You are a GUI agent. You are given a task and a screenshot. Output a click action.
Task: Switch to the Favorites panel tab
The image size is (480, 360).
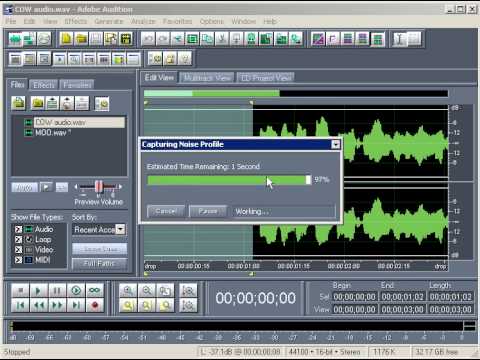tap(77, 85)
